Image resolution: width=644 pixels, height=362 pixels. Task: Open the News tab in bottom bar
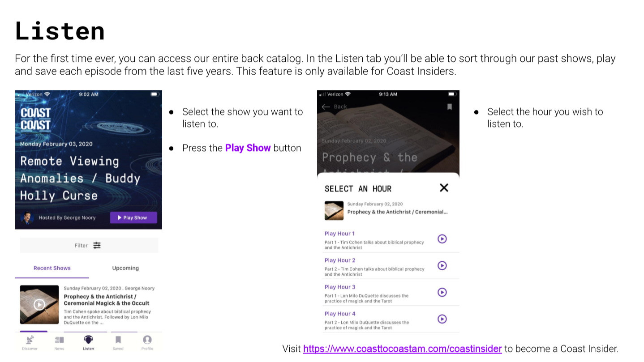(x=59, y=343)
